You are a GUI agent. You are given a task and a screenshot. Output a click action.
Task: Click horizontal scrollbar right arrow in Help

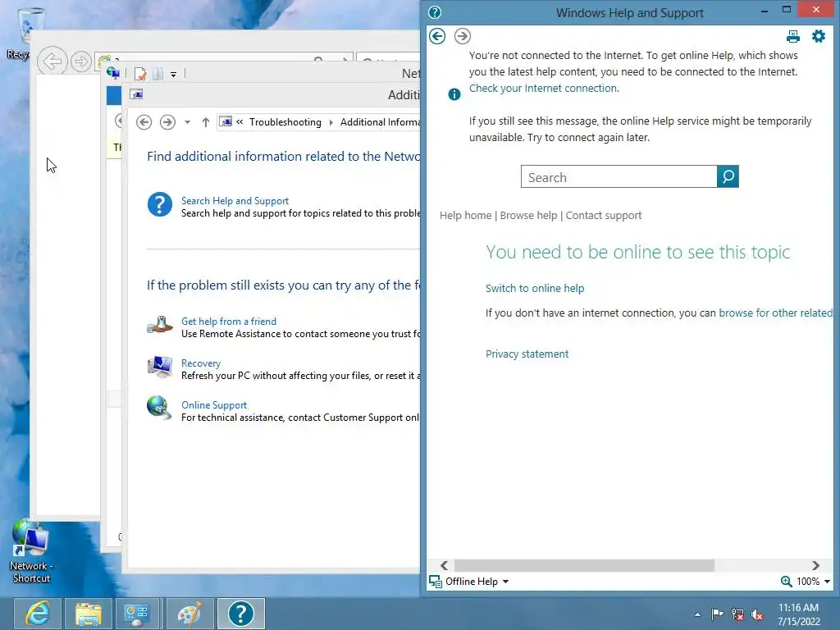click(x=815, y=566)
